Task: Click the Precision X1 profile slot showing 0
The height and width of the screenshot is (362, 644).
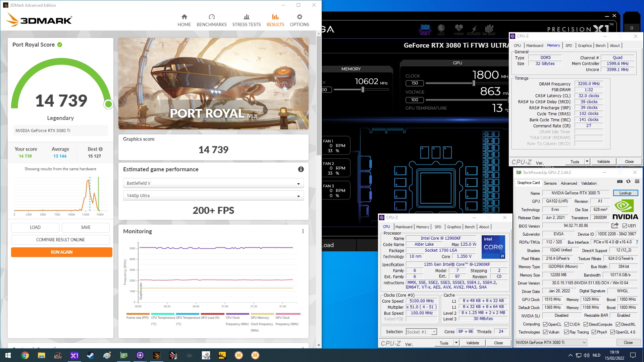Action: (632, 28)
